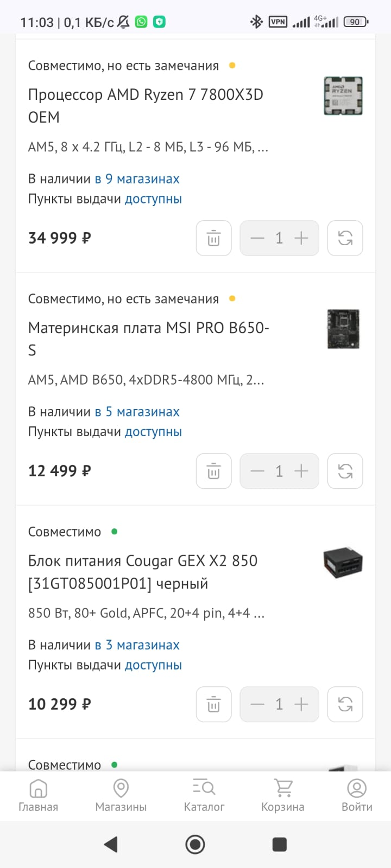Open the 'в 9 магазинах' availability link
Image resolution: width=391 pixels, height=868 pixels.
coord(137,179)
